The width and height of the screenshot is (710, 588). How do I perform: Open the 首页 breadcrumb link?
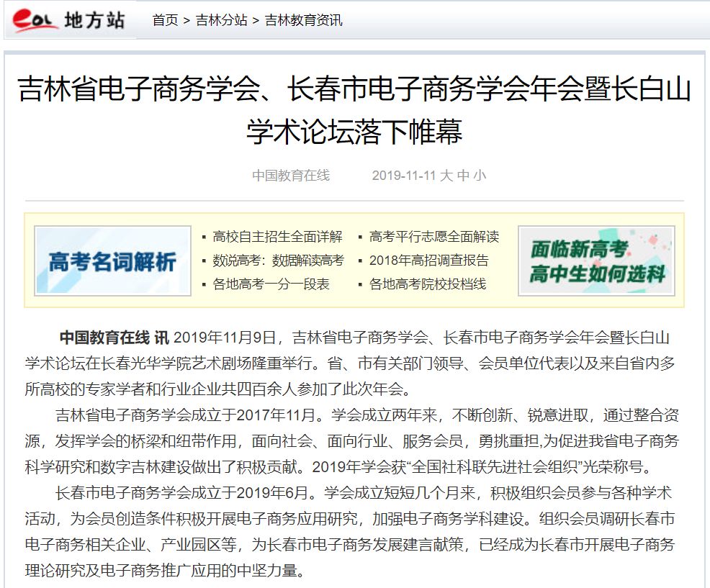[x=165, y=20]
